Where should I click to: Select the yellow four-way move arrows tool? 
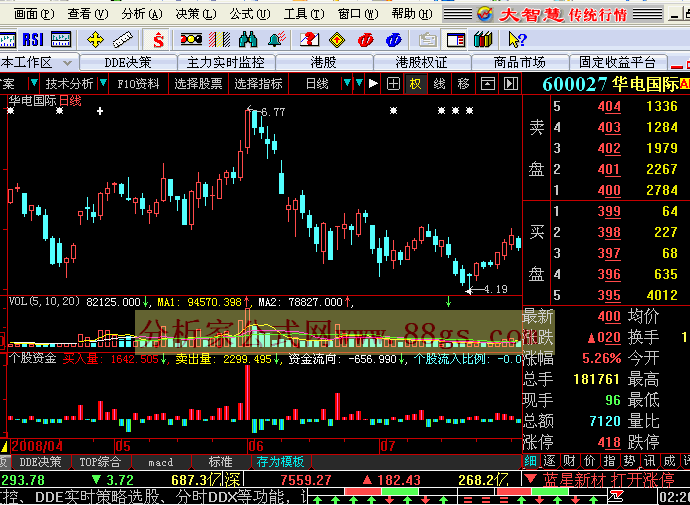(95, 40)
